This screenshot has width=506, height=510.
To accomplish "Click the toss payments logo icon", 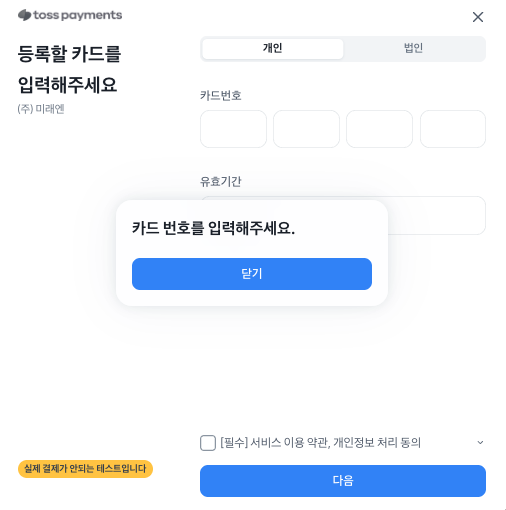I will point(25,15).
